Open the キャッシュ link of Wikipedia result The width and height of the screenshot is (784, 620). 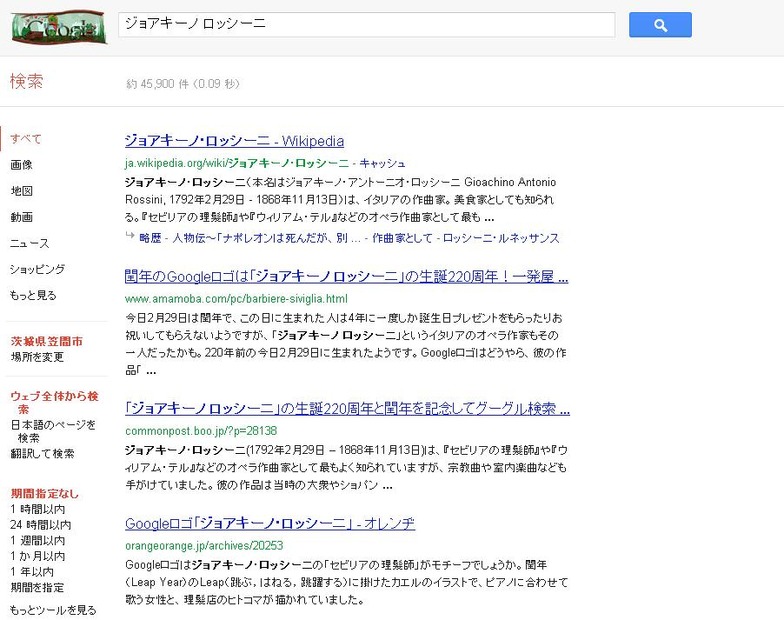[x=382, y=163]
